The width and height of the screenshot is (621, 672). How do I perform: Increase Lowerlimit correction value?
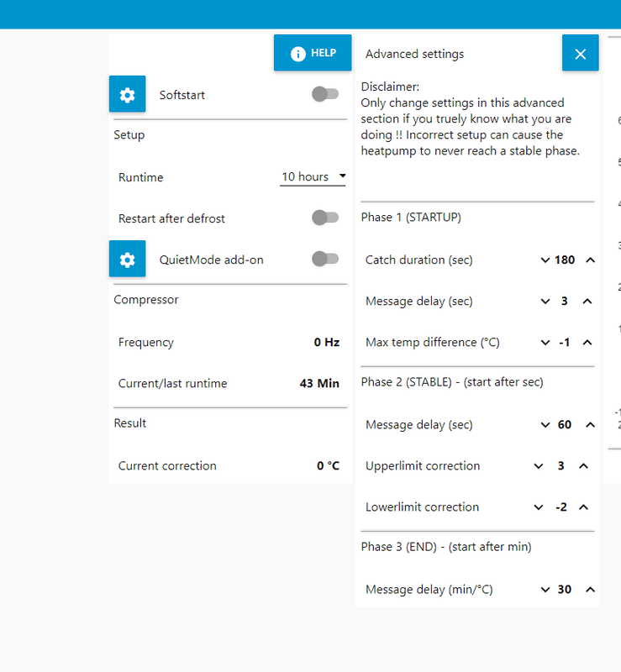584,507
